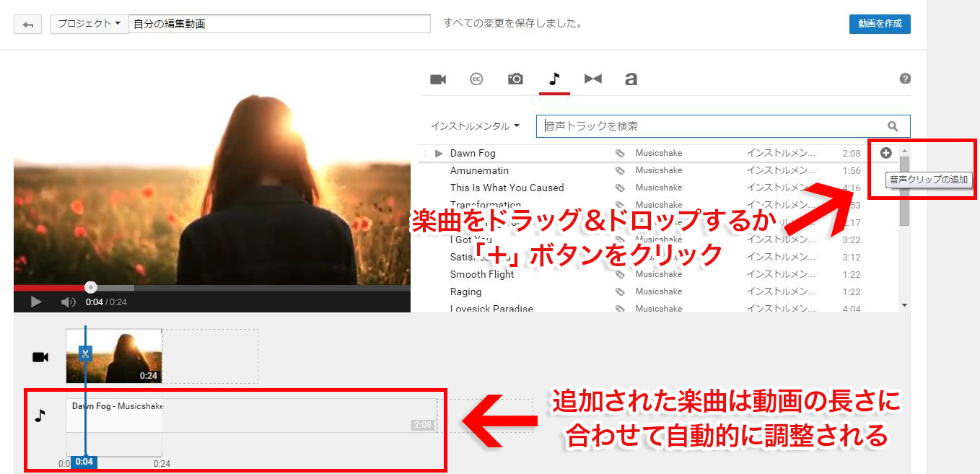Screen dimensions: 980x474
Task: Open the text title tab
Action: 631,79
